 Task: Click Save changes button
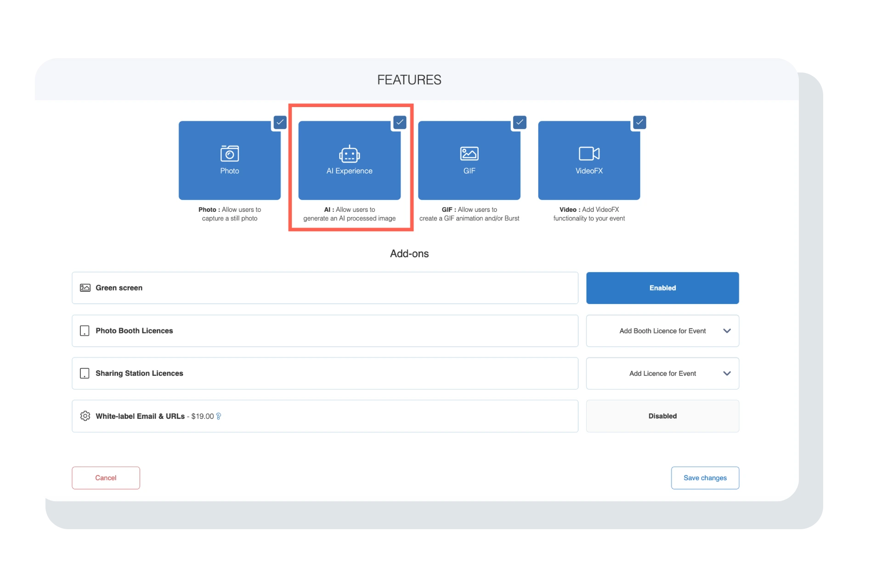pos(705,478)
